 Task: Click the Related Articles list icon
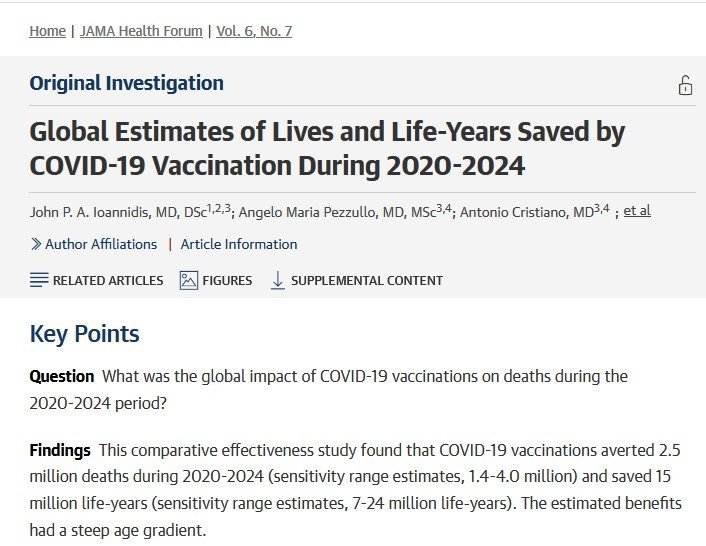39,280
